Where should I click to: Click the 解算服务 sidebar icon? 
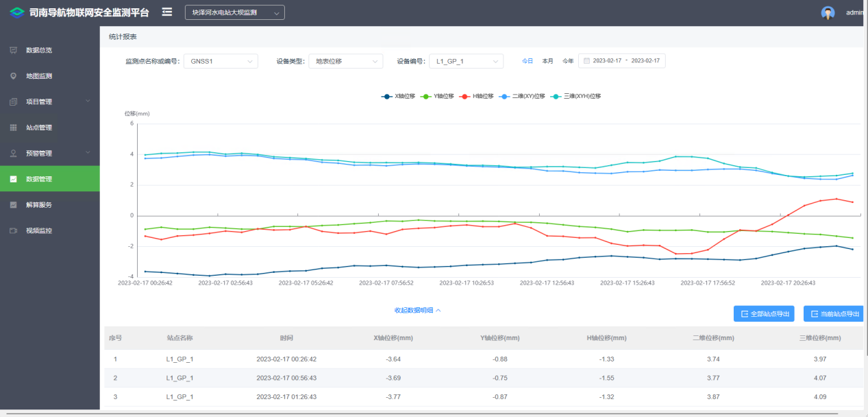coord(13,205)
